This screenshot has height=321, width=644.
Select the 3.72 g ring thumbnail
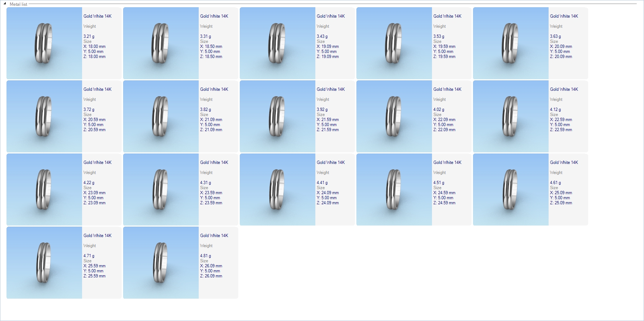(44, 116)
